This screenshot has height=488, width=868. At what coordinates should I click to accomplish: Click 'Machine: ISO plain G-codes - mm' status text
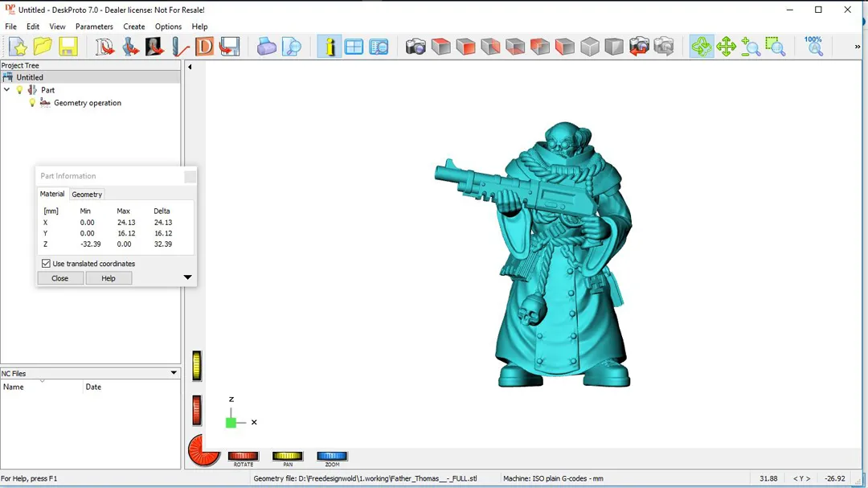553,478
